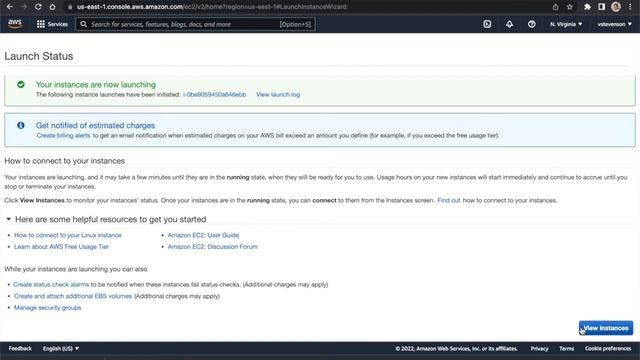The image size is (640, 360).
Task: Open the Chrome profile avatar
Action: (616, 7)
